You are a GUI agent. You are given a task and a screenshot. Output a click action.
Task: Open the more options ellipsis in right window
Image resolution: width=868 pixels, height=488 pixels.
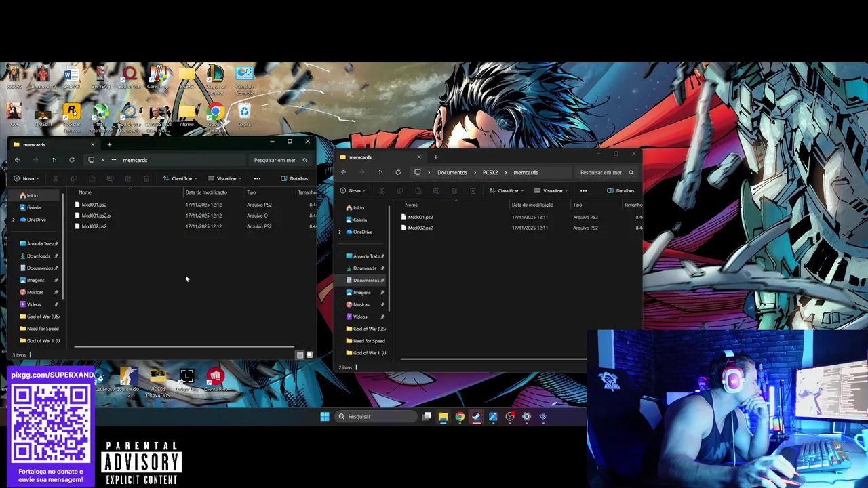583,190
